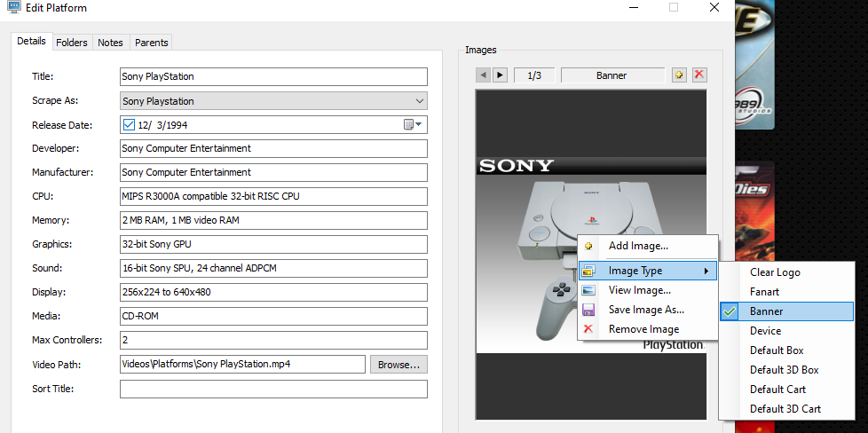This screenshot has width=868, height=433.
Task: Click the green checkmark beside Banner
Action: [730, 311]
